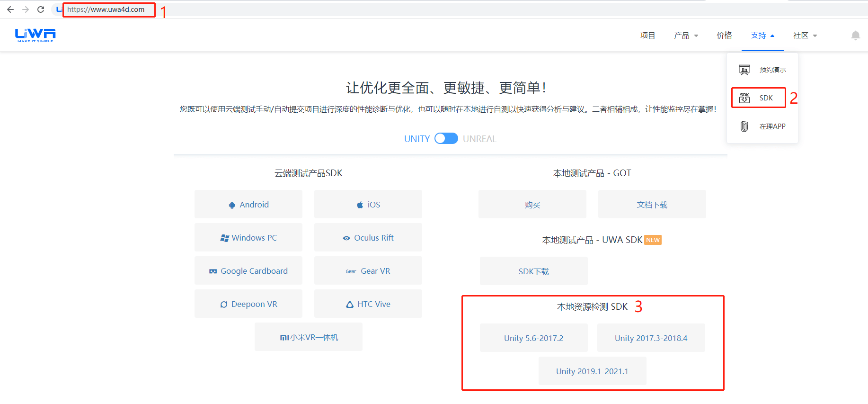The height and width of the screenshot is (404, 868).
Task: Select the UNREAL engine label
Action: coord(479,139)
